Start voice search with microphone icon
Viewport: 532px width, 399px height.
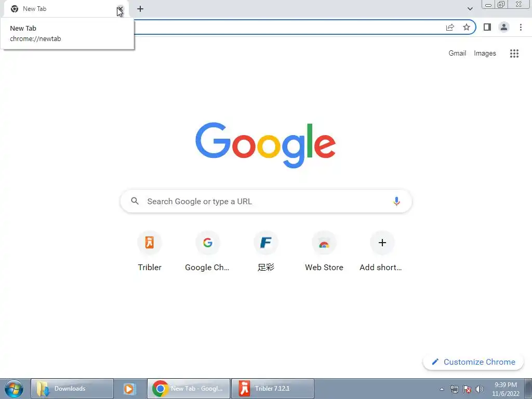[x=396, y=201]
